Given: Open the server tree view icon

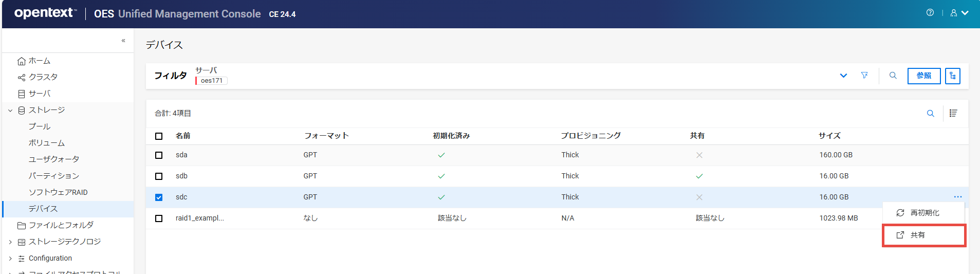Looking at the screenshot, I should pos(953,76).
